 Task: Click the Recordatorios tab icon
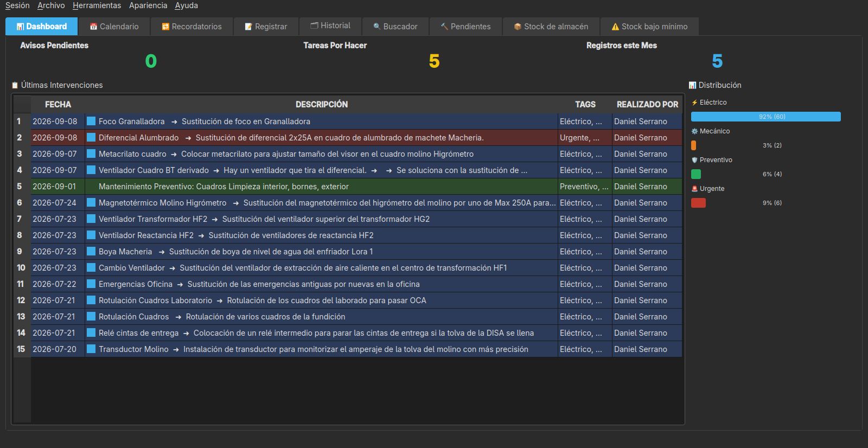click(165, 27)
